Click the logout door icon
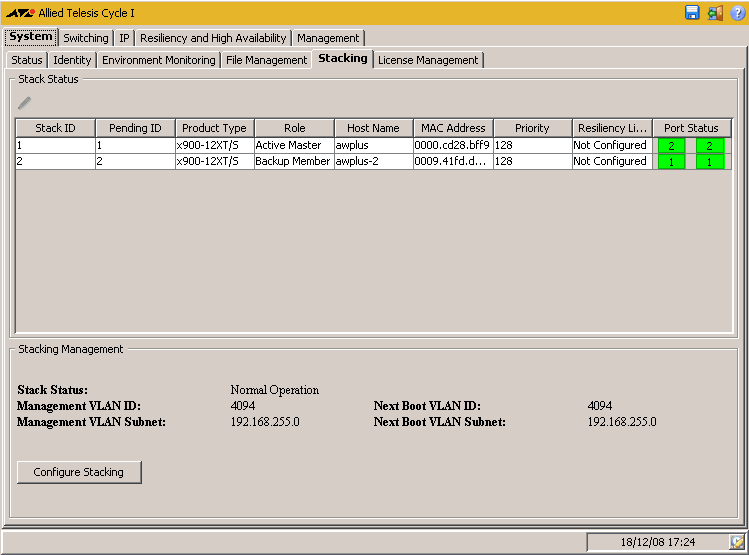The image size is (749, 555). click(x=715, y=12)
